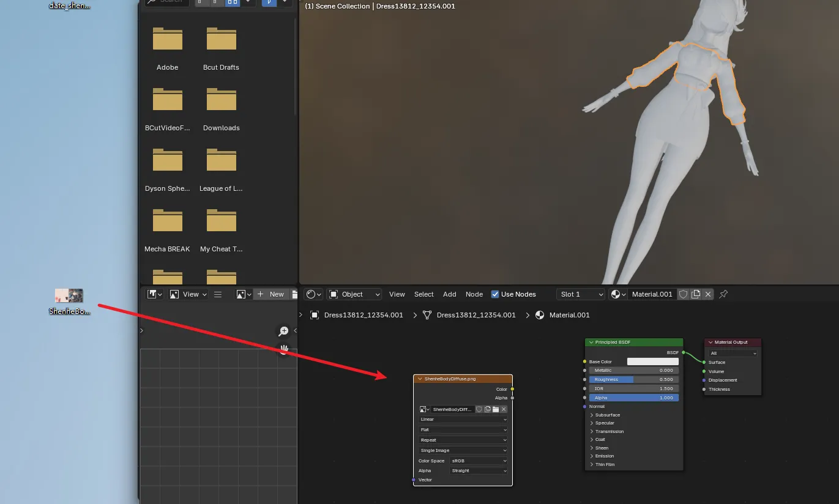
Task: Click the Color output socket of texture node
Action: coord(512,389)
